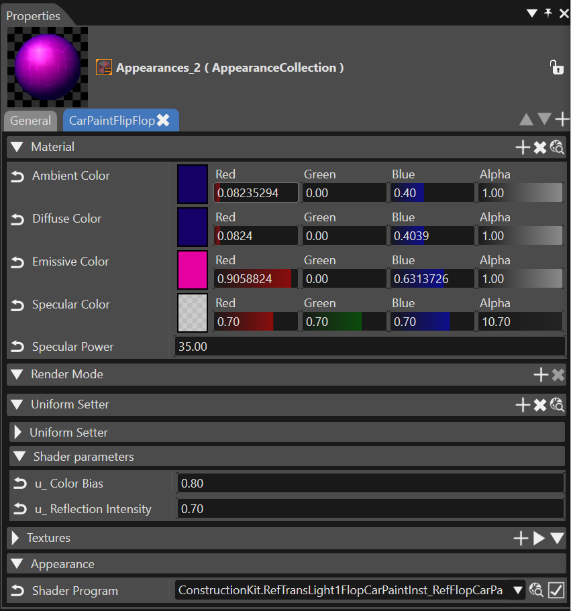Image resolution: width=571 pixels, height=612 pixels.
Task: Expand the nested Uniform Setter item
Action: click(x=18, y=432)
